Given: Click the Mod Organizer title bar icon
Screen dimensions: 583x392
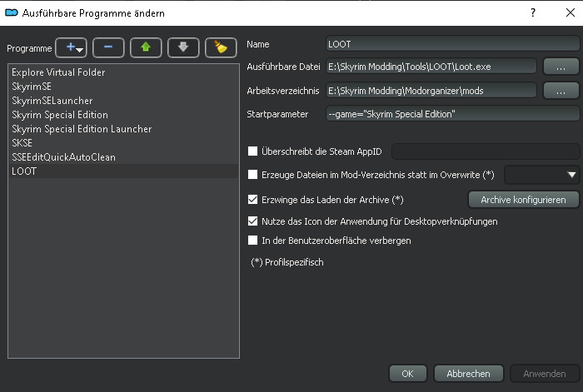Looking at the screenshot, I should click(x=12, y=12).
